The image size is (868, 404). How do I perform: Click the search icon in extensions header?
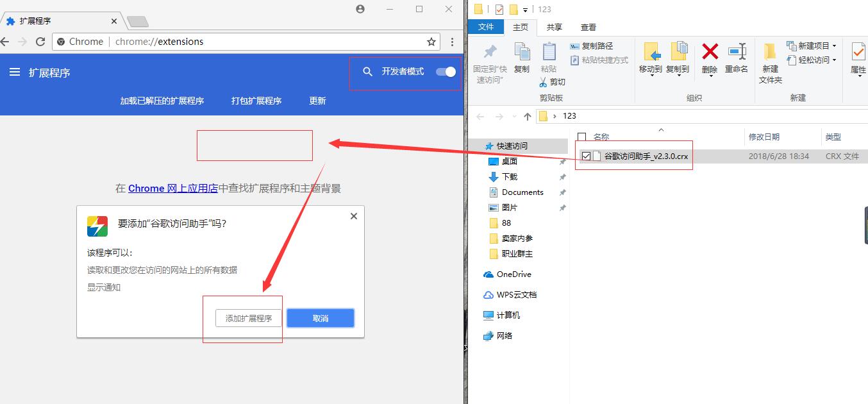tap(367, 72)
